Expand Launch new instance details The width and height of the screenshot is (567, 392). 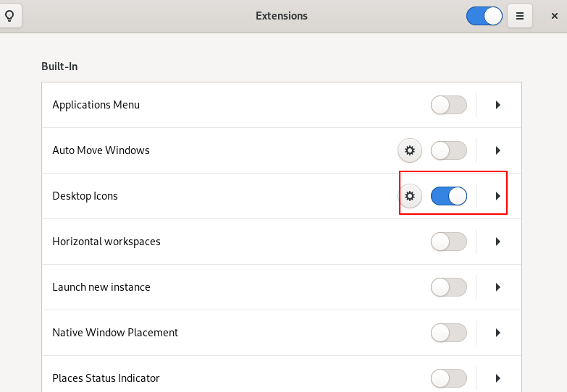[498, 287]
